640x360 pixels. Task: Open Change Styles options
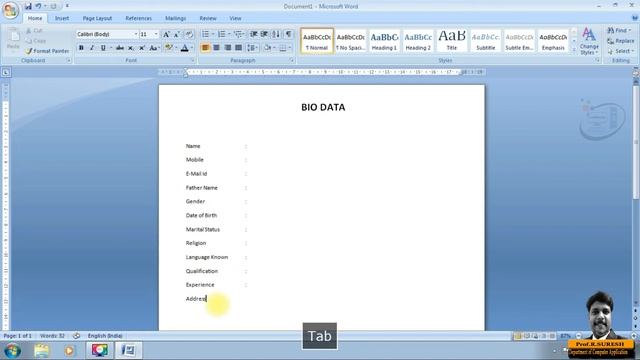[x=589, y=41]
